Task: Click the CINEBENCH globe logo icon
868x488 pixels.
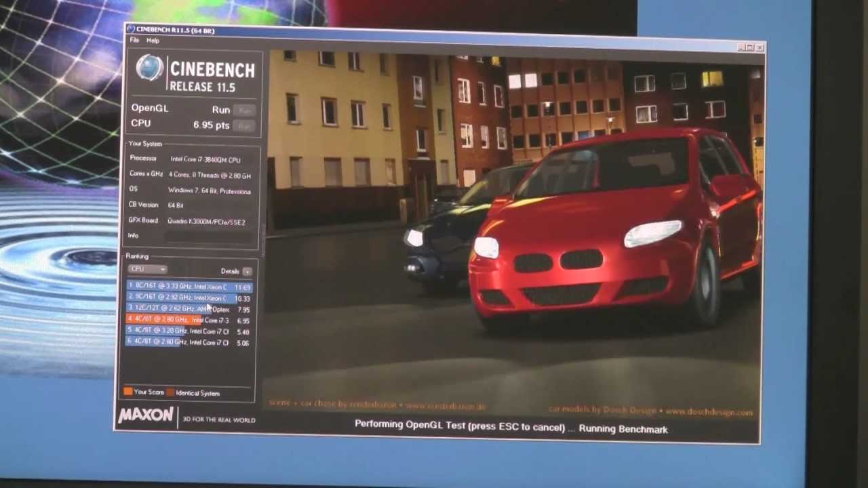Action: (150, 68)
